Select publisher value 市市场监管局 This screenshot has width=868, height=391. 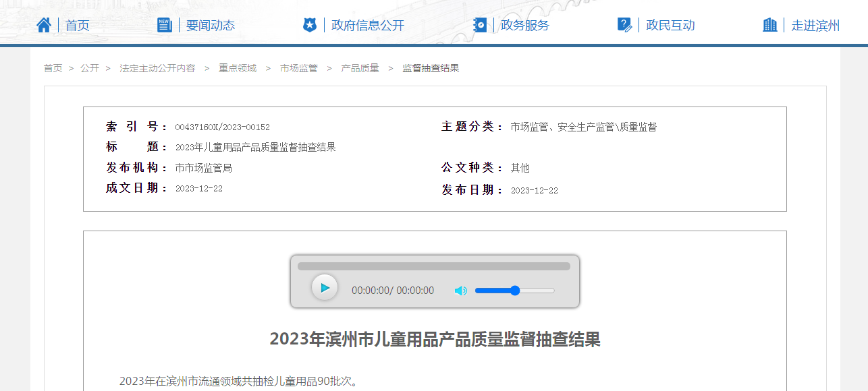(204, 168)
